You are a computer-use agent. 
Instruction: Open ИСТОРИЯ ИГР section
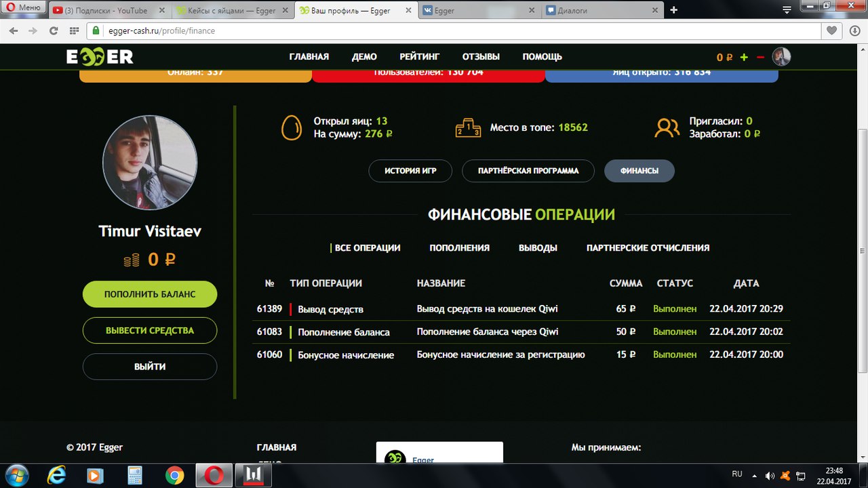tap(410, 171)
